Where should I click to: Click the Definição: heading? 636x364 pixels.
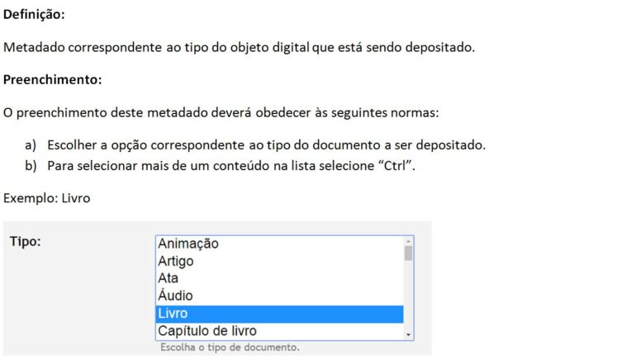[x=34, y=15]
